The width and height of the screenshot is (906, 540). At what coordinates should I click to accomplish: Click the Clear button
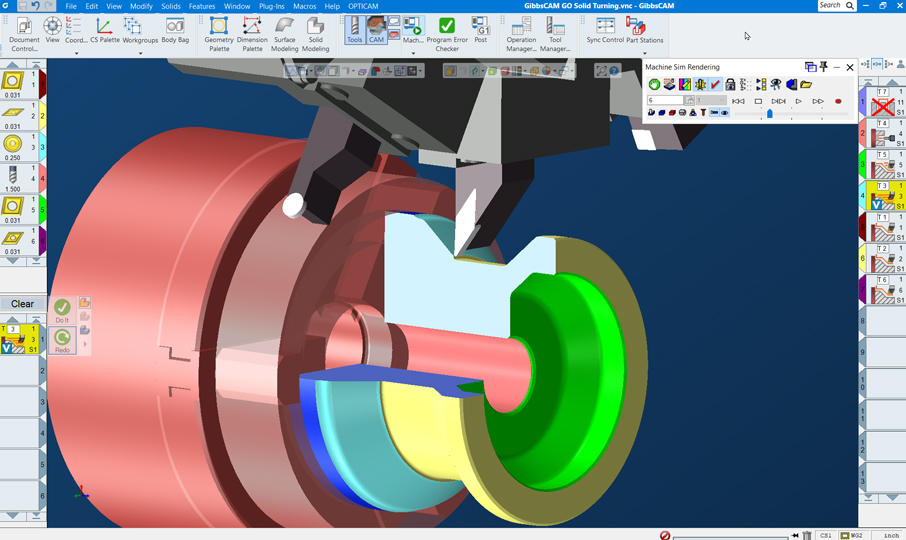tap(22, 304)
